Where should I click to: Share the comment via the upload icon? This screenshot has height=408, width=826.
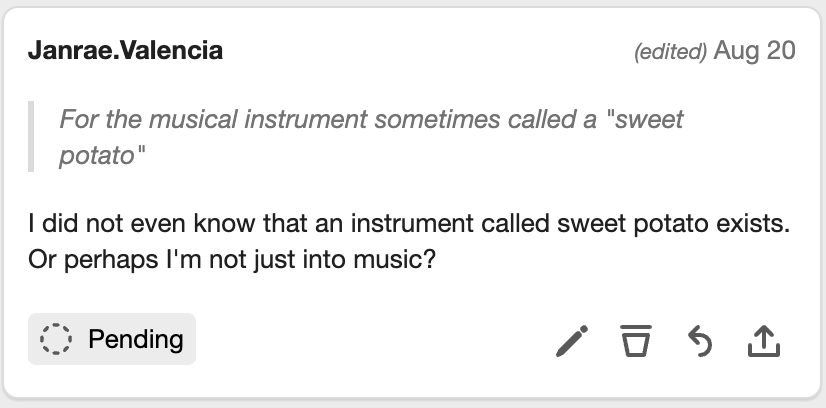pyautogui.click(x=763, y=341)
